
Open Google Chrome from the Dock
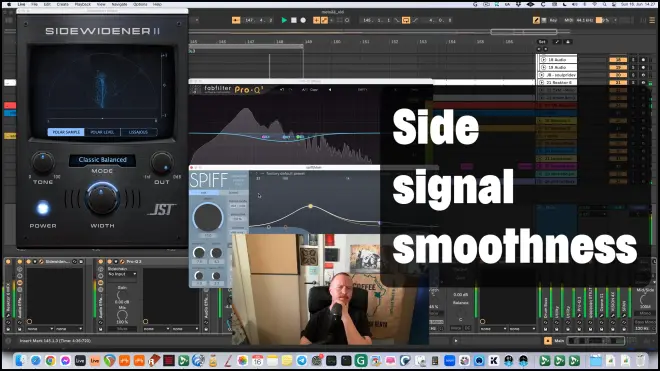point(51,360)
